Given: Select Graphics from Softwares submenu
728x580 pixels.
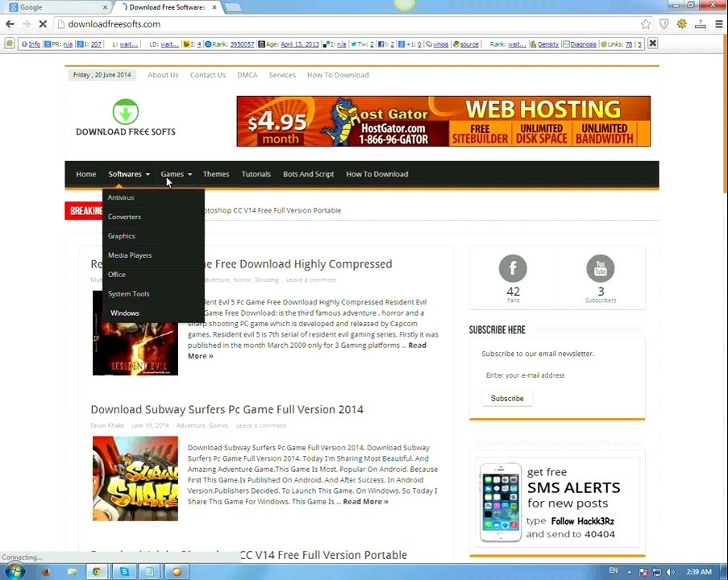Looking at the screenshot, I should [x=153, y=236].
